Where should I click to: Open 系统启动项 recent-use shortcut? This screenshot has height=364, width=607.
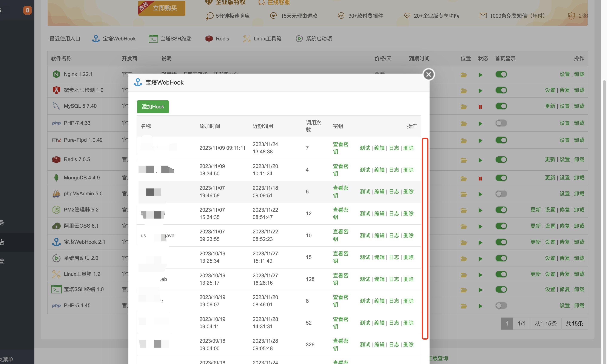coord(314,39)
